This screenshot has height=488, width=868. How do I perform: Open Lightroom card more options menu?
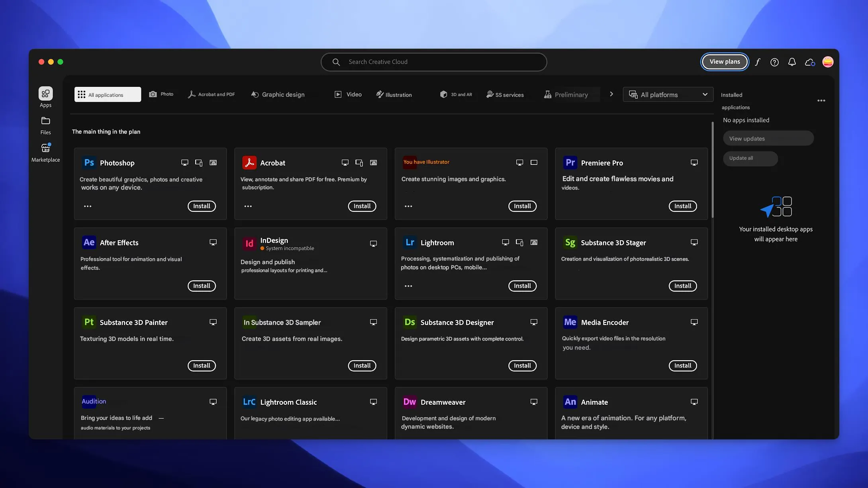click(408, 286)
